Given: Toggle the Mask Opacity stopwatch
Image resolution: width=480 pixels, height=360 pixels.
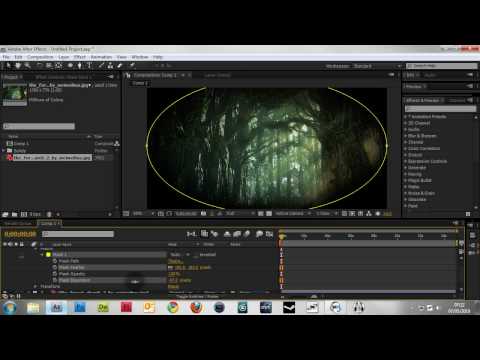Looking at the screenshot, I should [x=55, y=274].
